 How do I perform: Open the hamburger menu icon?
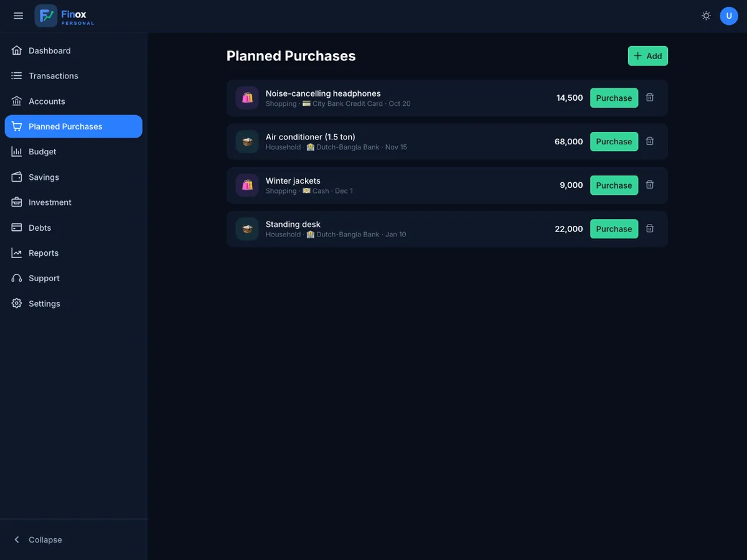(x=18, y=16)
